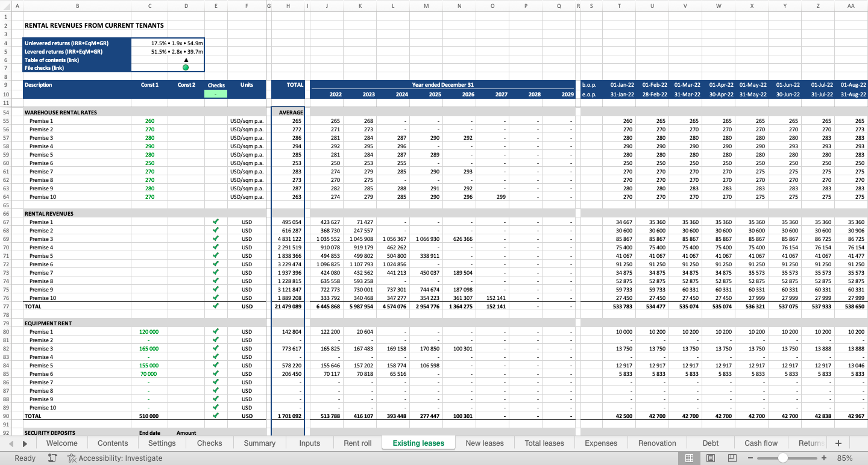Viewport: 868px width, 465px height.
Task: Click the macro recording icon in the status bar
Action: (52, 458)
